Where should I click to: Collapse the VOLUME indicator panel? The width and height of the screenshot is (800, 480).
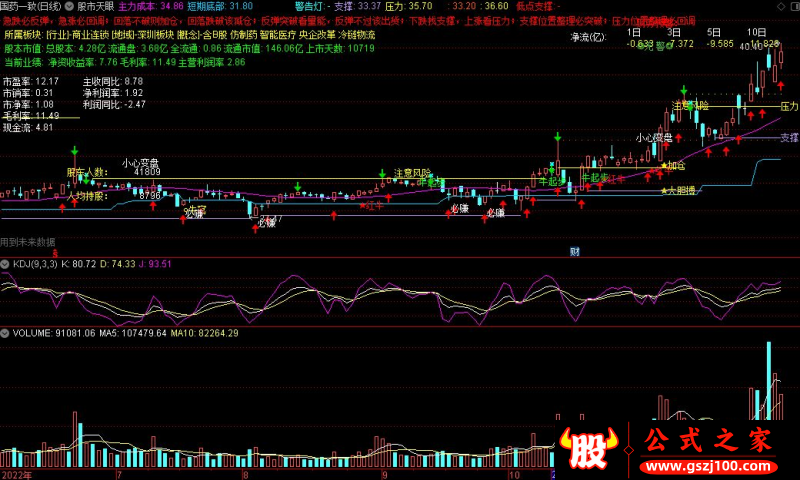(x=6, y=332)
